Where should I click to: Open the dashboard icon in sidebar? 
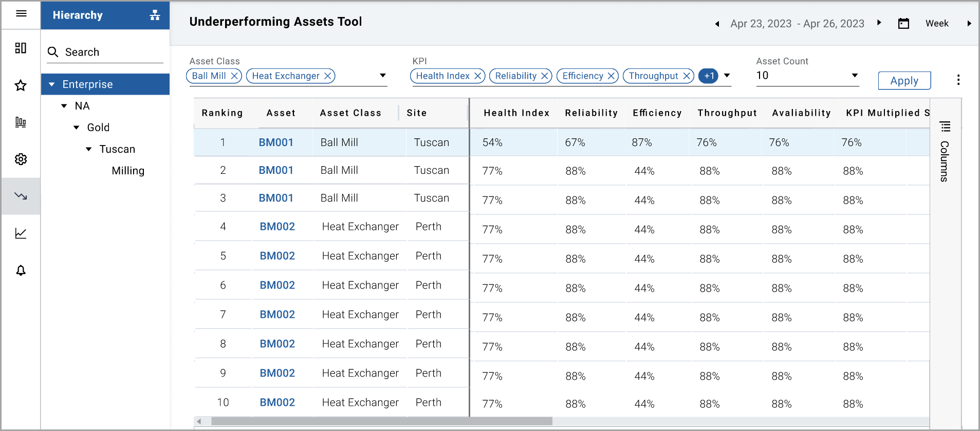tap(21, 48)
